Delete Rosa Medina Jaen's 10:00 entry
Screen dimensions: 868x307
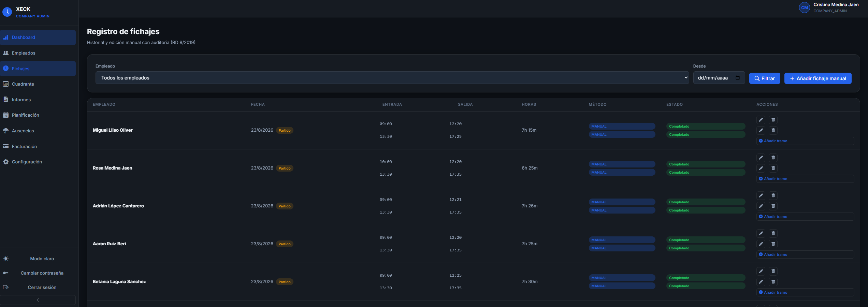(x=773, y=158)
